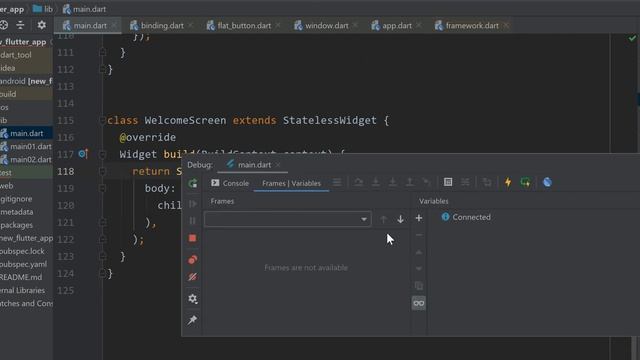Mute breakpoints in the debug panel

point(193,277)
